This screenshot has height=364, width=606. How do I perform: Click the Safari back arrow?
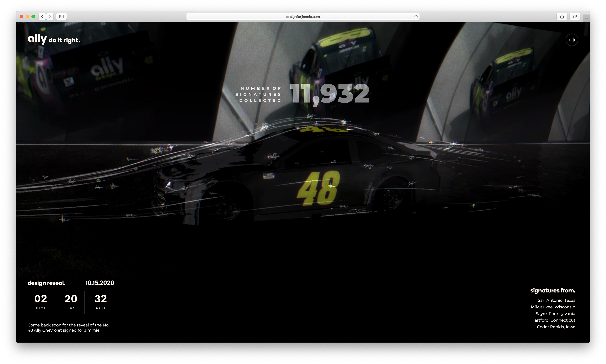pos(42,16)
